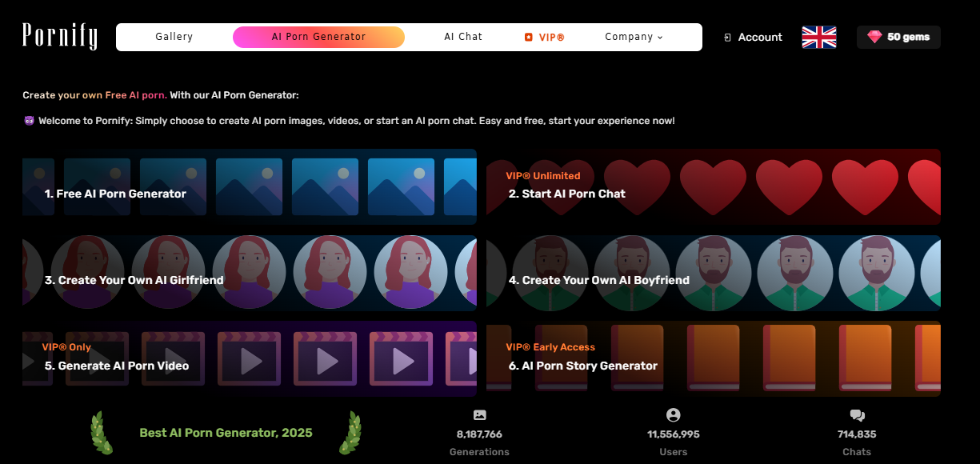980x464 pixels.
Task: Click the Account person icon
Action: click(727, 37)
